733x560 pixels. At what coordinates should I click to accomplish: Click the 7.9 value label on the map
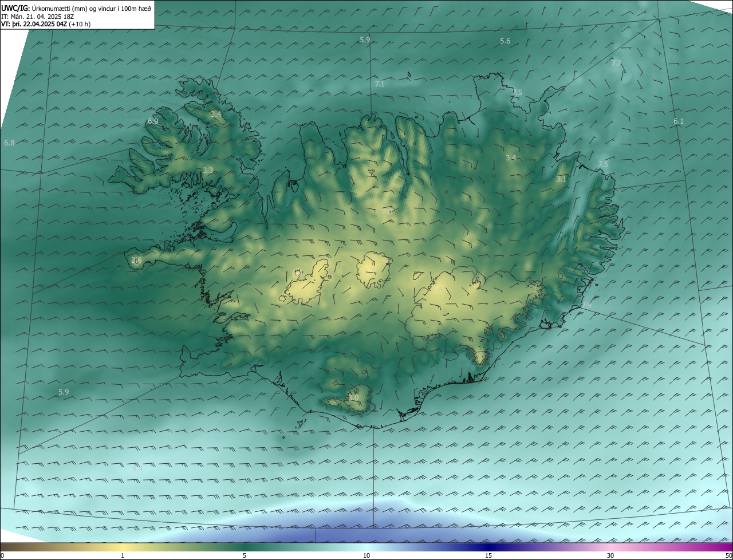tap(586, 306)
